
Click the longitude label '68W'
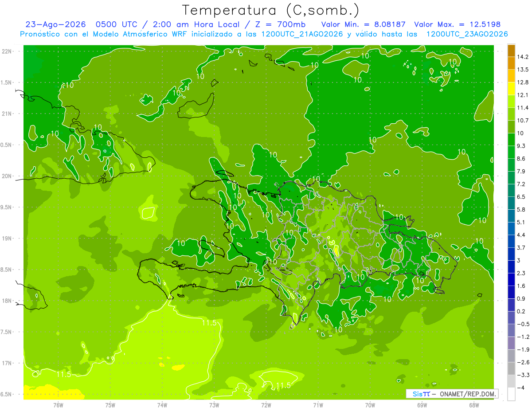pos(474,405)
